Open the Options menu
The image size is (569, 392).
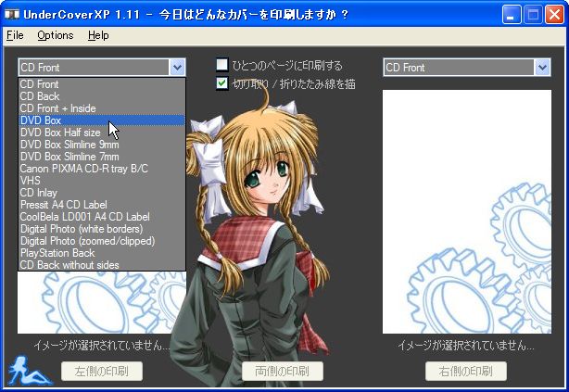(56, 35)
